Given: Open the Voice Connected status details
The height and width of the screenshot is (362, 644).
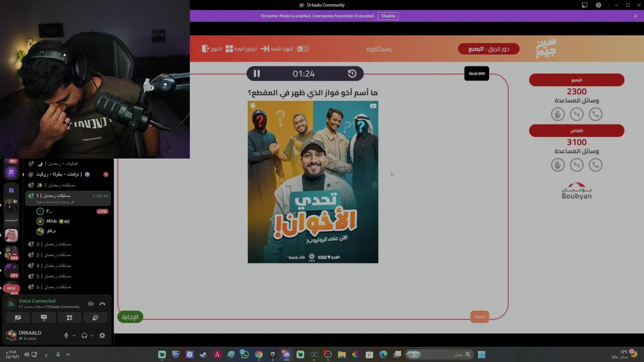Looking at the screenshot, I should click(37, 301).
